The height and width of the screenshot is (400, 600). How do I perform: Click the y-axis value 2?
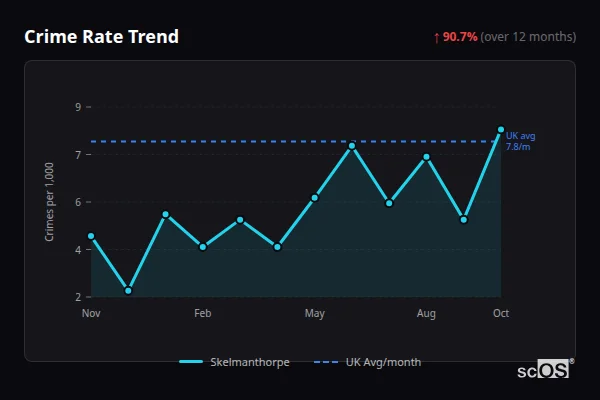(x=78, y=297)
